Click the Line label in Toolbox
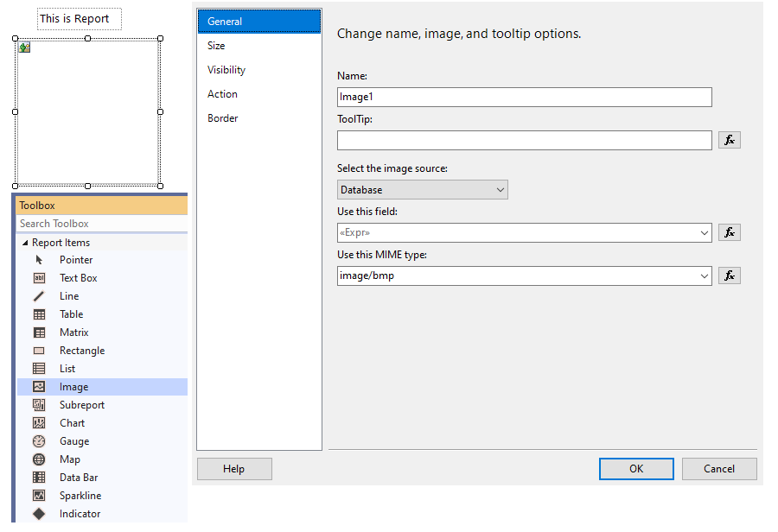Screen dimensions: 778x532 69,296
